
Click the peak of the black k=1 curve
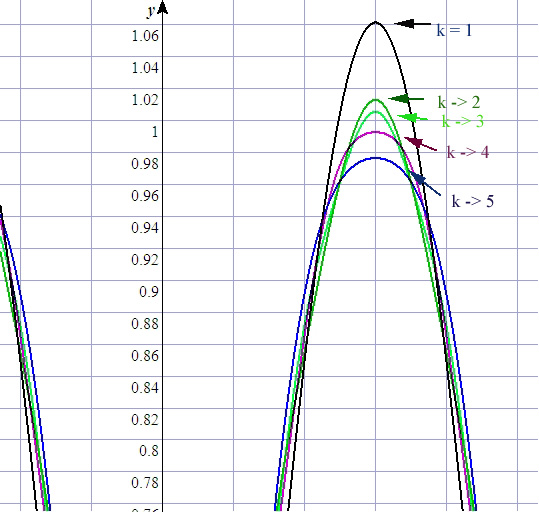375,22
